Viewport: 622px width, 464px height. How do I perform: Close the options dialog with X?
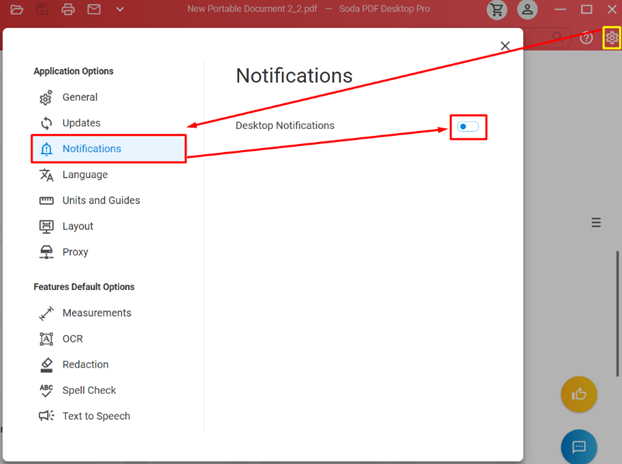tap(505, 46)
